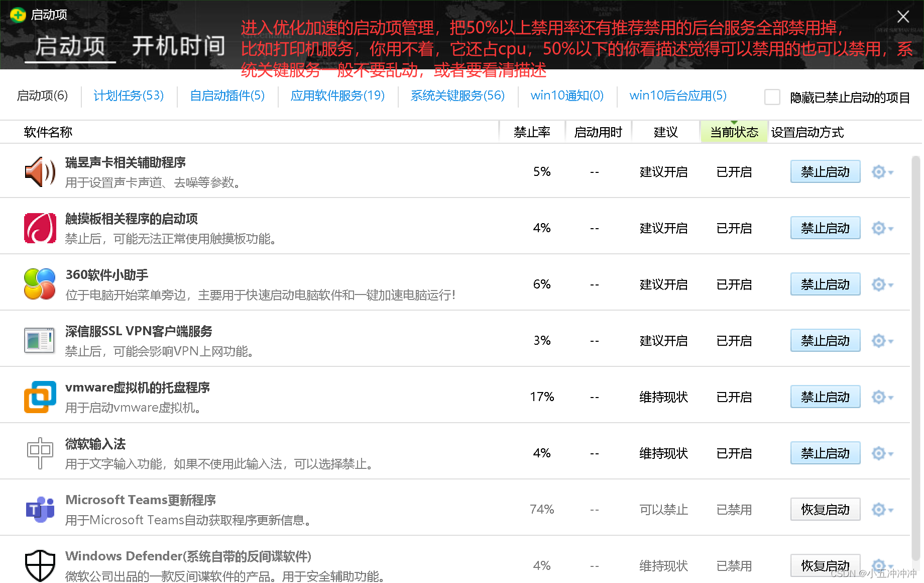Disable startup for 微软输入法
This screenshot has width=924, height=583.
click(825, 453)
